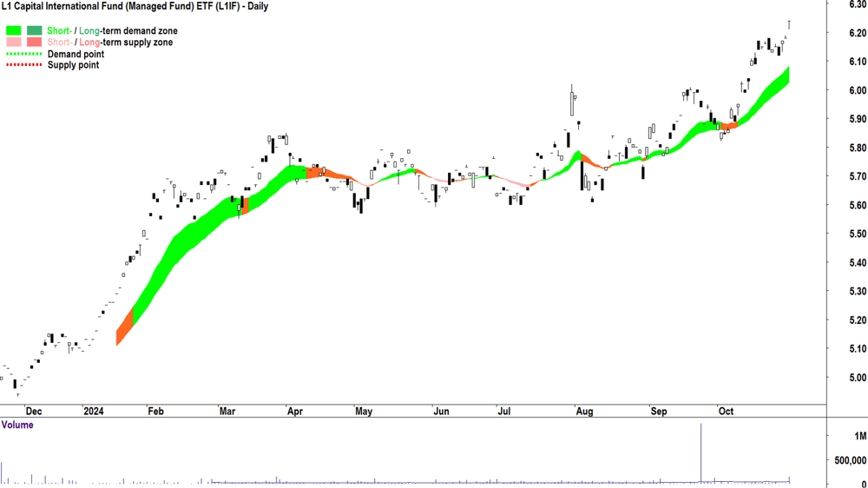868x488 pixels.
Task: Click the tall volume spike bar in late September
Action: point(700,453)
